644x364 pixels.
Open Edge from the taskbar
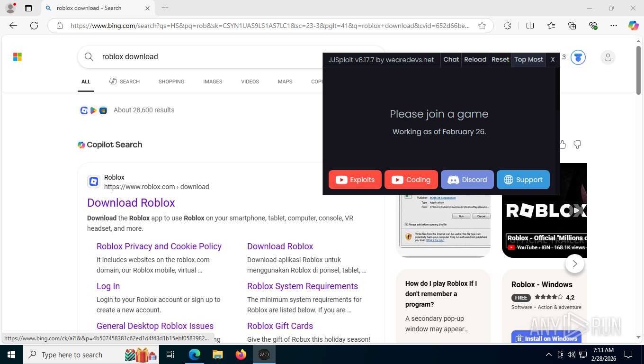click(x=195, y=355)
